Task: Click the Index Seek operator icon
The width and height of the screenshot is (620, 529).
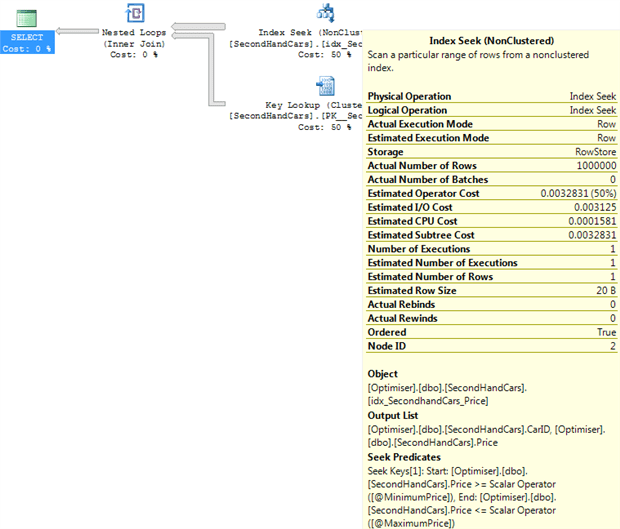Action: tap(326, 13)
